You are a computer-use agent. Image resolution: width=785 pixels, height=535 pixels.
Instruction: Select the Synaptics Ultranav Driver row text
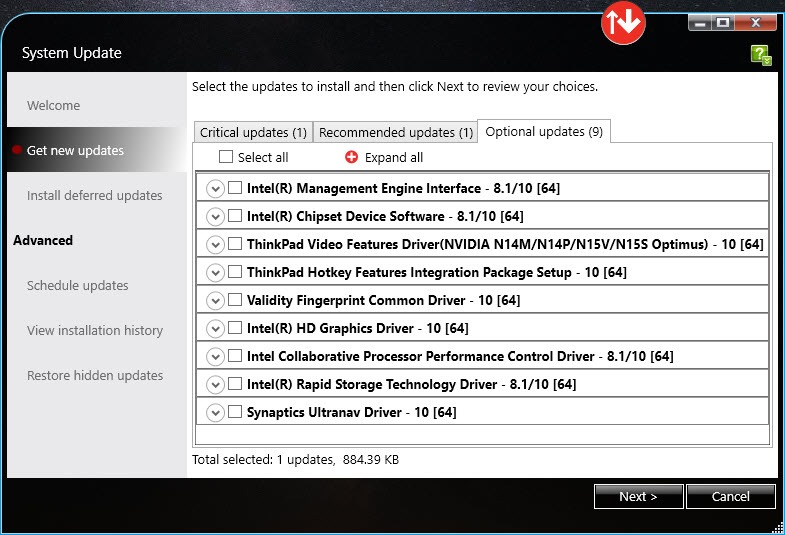click(x=351, y=412)
